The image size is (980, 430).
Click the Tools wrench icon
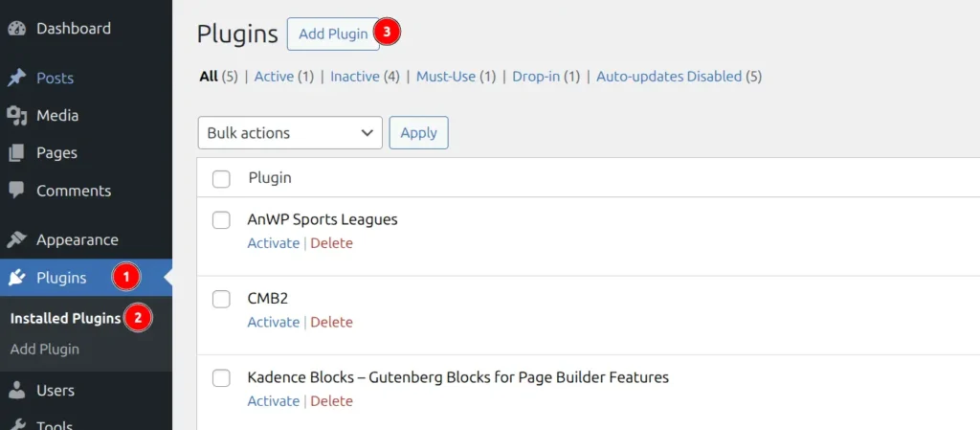(17, 424)
